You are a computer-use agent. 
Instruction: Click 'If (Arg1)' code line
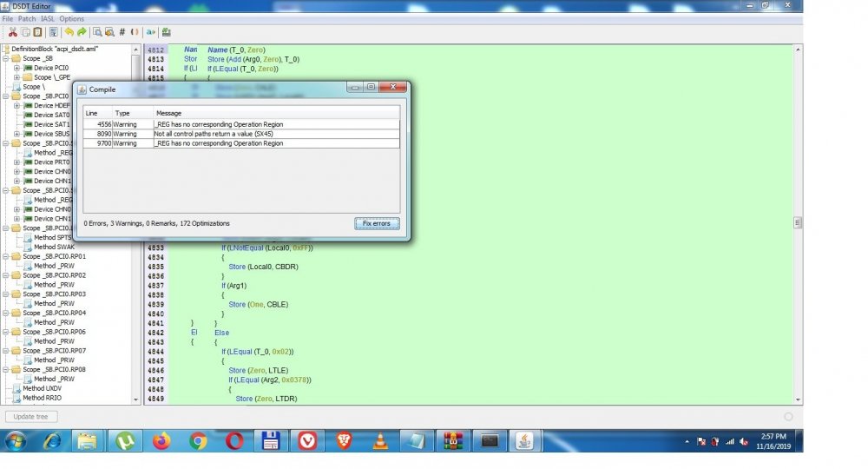234,285
